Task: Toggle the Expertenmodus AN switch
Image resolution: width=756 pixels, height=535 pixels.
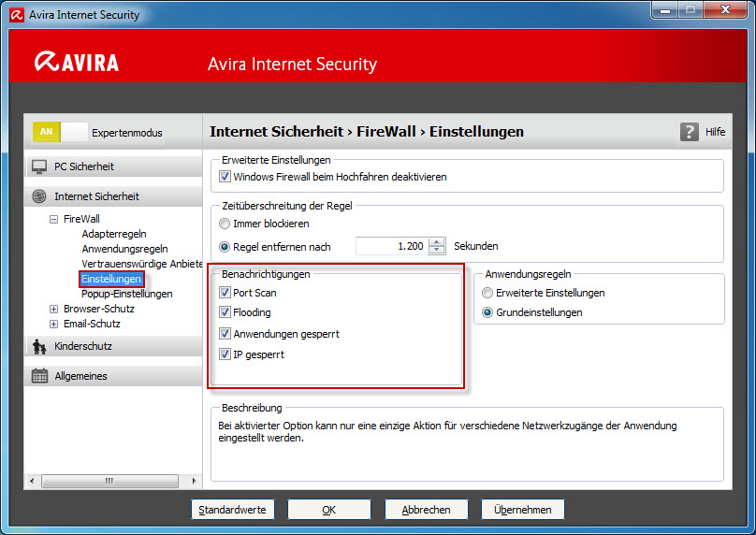Action: (x=60, y=132)
